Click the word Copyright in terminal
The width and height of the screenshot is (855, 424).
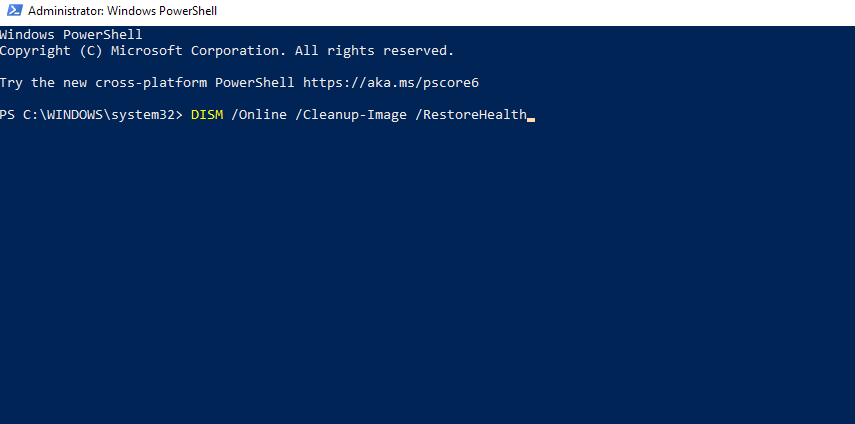click(x=35, y=51)
